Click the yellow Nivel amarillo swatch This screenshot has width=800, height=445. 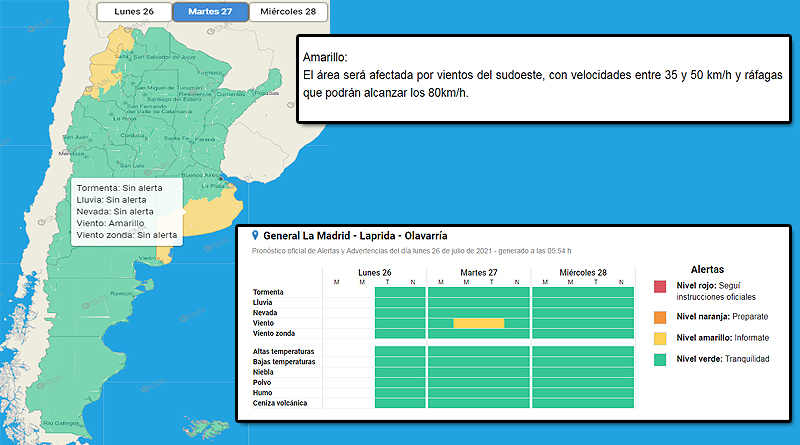click(659, 339)
